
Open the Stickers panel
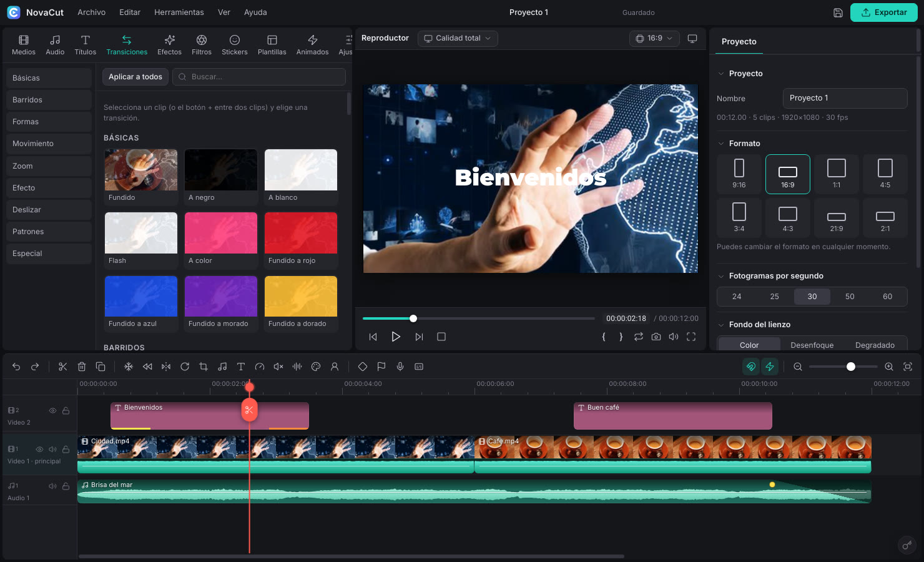[235, 45]
